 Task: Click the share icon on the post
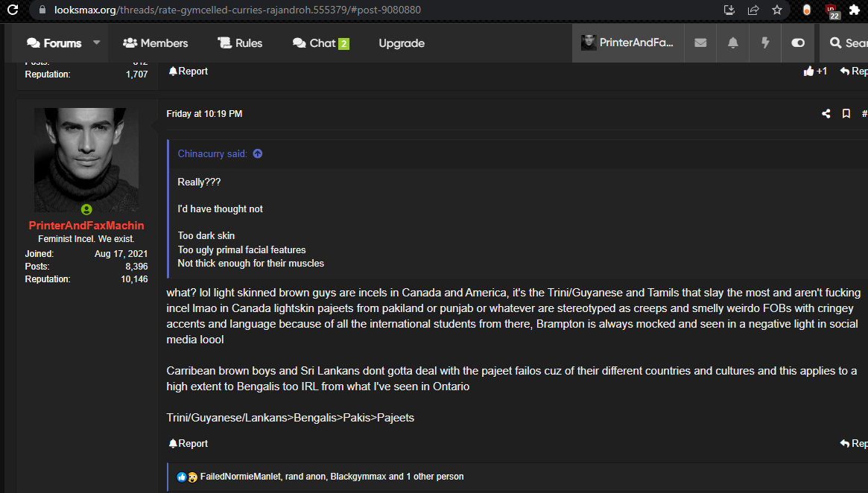[x=826, y=114]
